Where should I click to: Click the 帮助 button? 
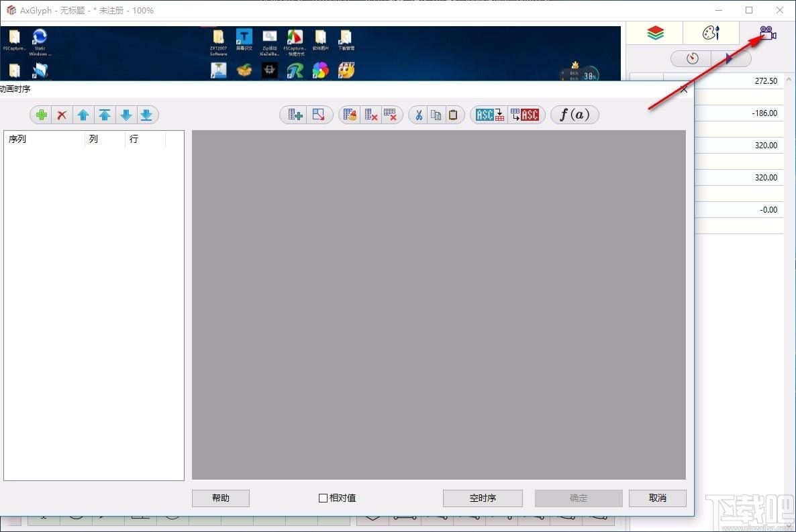(x=221, y=498)
